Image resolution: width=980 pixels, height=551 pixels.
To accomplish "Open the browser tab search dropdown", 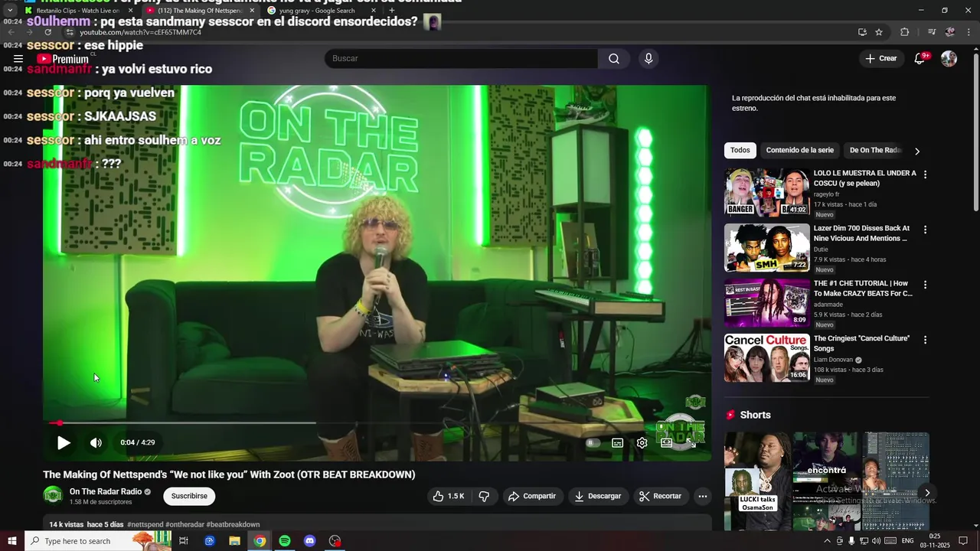I will coord(10,11).
